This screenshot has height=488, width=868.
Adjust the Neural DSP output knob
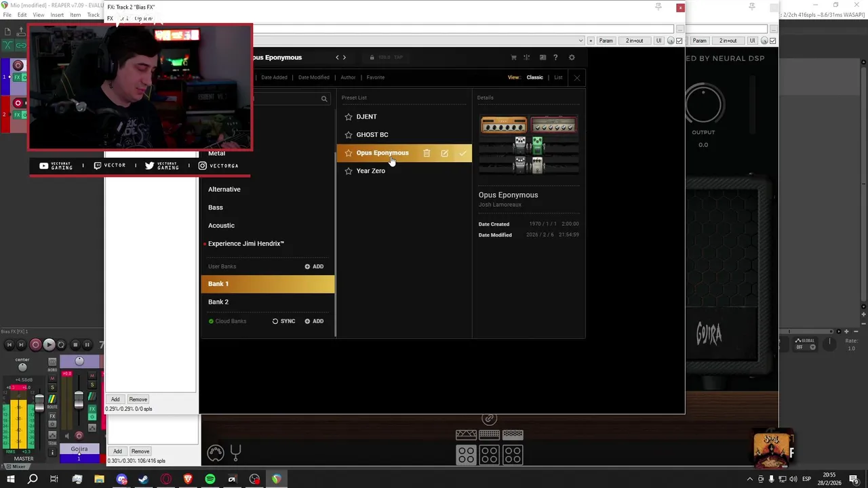703,104
